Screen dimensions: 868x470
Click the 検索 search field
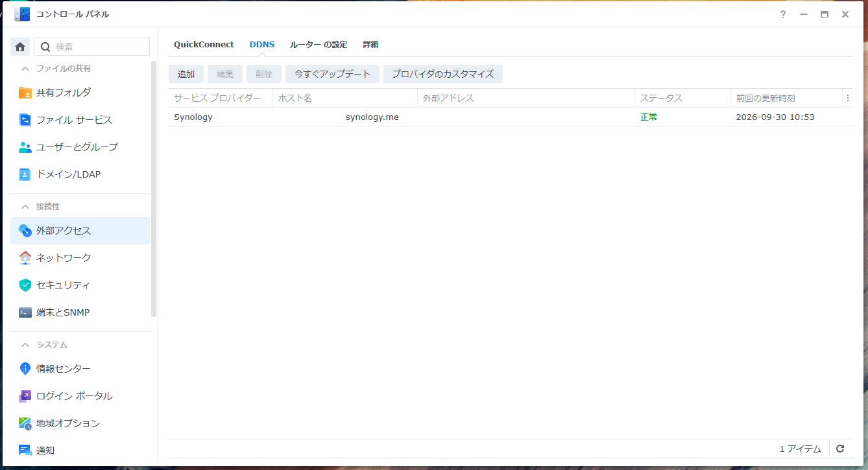click(x=91, y=47)
